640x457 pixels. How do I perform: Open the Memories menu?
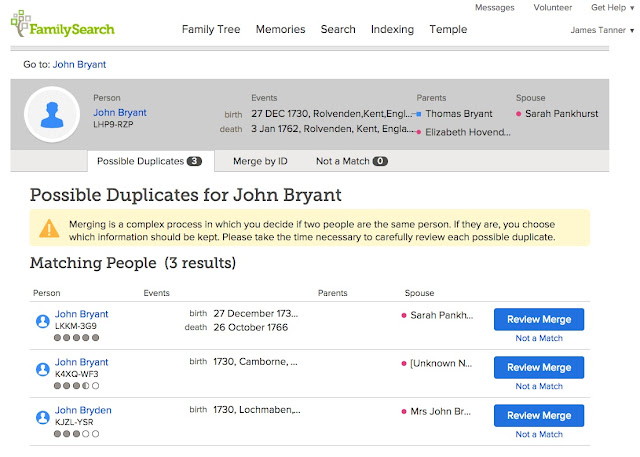280,30
